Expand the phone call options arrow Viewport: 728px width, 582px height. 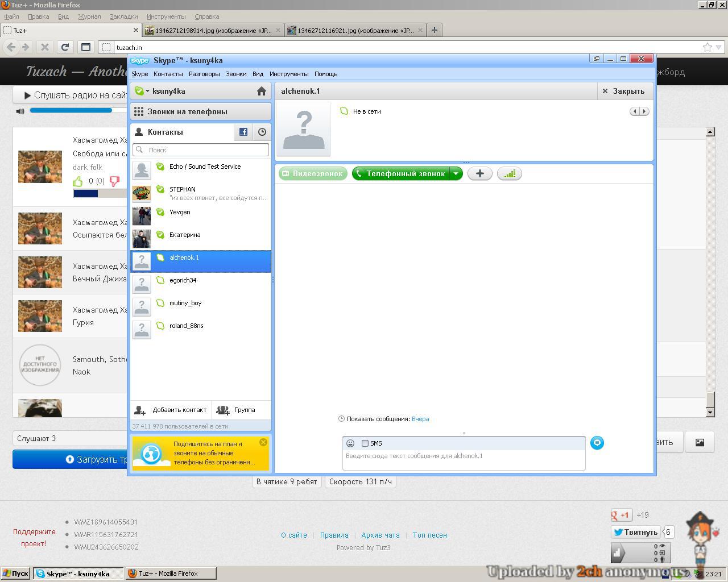pyautogui.click(x=456, y=174)
